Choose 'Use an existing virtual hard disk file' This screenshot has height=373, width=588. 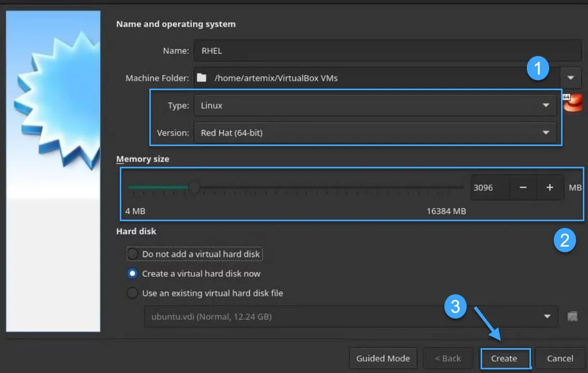[x=133, y=293]
